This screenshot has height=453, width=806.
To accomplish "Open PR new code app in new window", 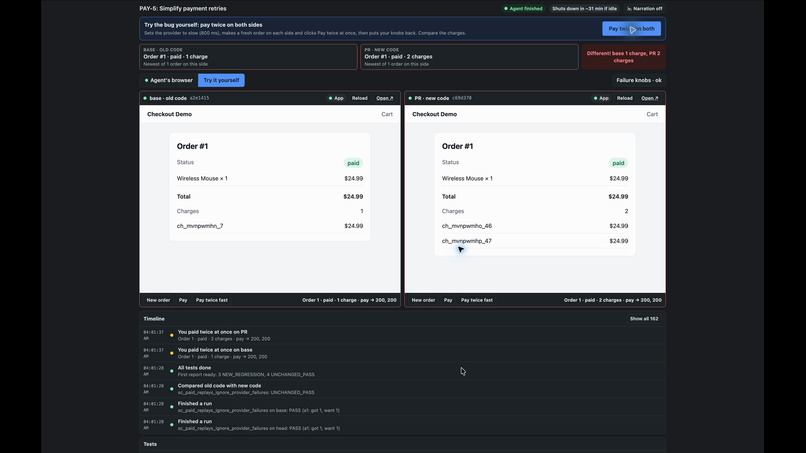I will click(x=650, y=98).
